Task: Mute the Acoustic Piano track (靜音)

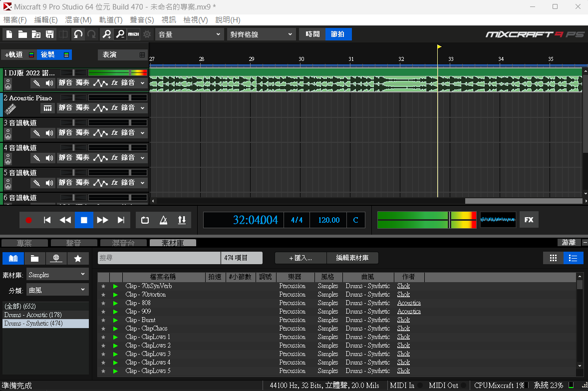Action: (65, 108)
